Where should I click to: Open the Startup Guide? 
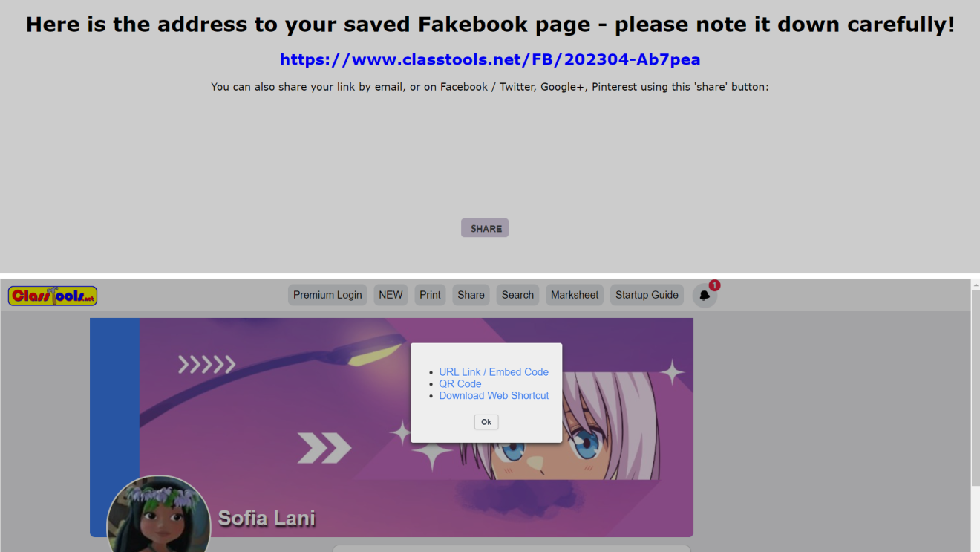click(x=647, y=295)
